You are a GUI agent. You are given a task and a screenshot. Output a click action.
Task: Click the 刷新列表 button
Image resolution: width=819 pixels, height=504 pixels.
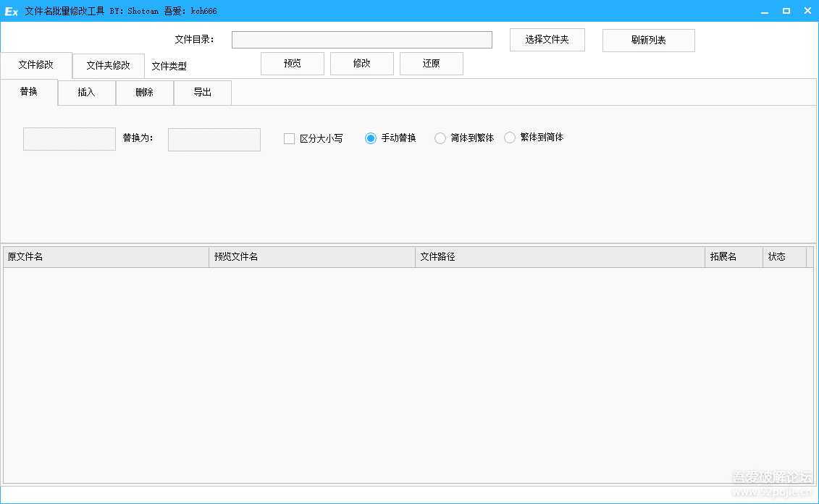647,40
